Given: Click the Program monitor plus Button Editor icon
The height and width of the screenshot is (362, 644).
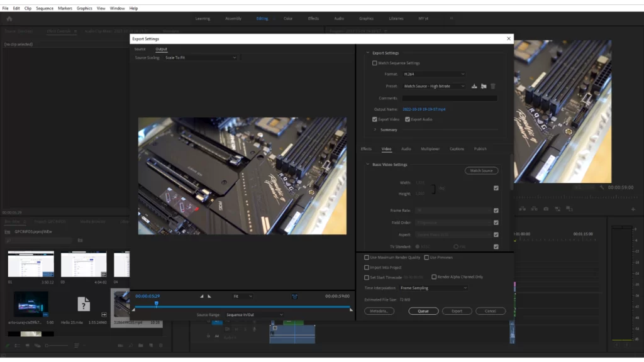Looking at the screenshot, I should 633,209.
